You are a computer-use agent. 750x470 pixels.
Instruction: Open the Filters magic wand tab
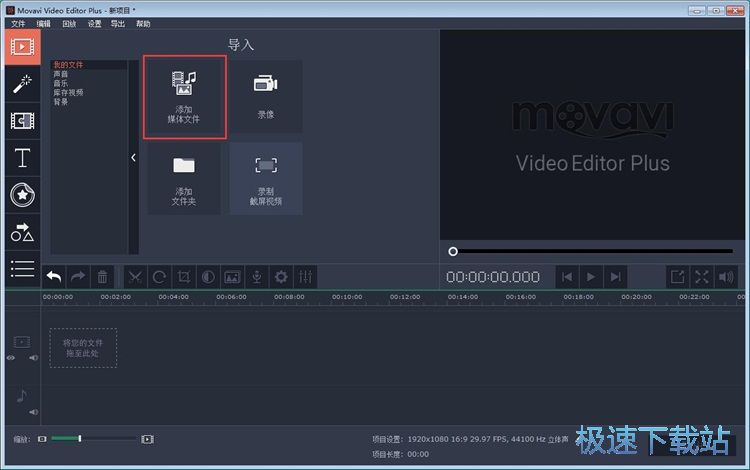click(x=22, y=84)
